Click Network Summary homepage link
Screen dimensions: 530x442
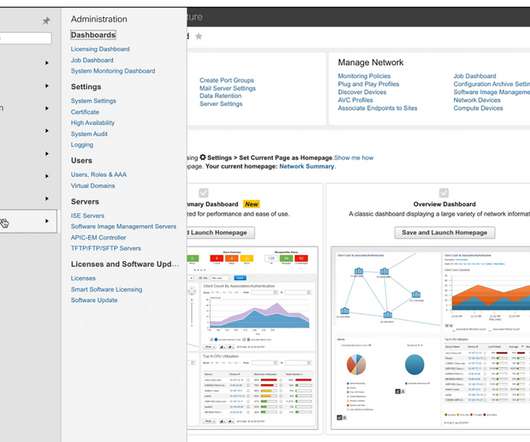tap(307, 166)
